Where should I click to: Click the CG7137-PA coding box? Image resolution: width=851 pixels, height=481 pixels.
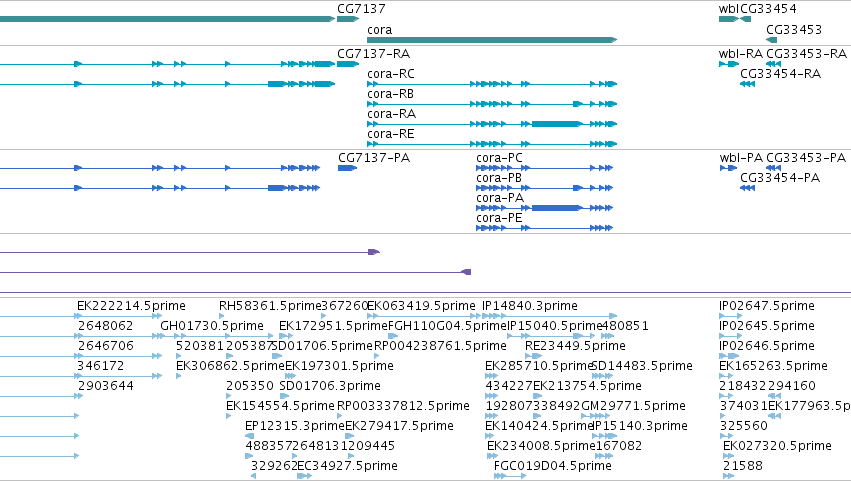pyautogui.click(x=347, y=168)
